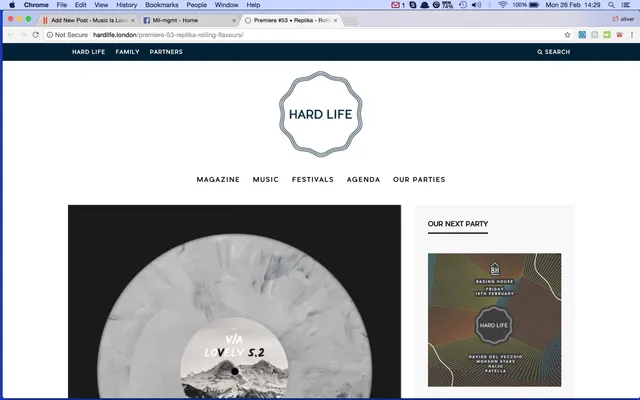640x400 pixels.
Task: Open the Window menu
Action: pos(227,5)
